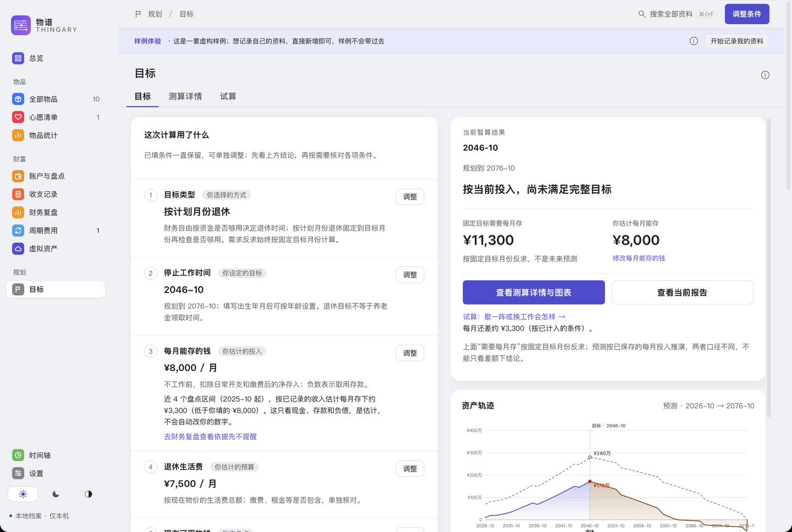The height and width of the screenshot is (532, 792).
Task: Click 调整 for 停止工作时间
Action: tap(410, 275)
